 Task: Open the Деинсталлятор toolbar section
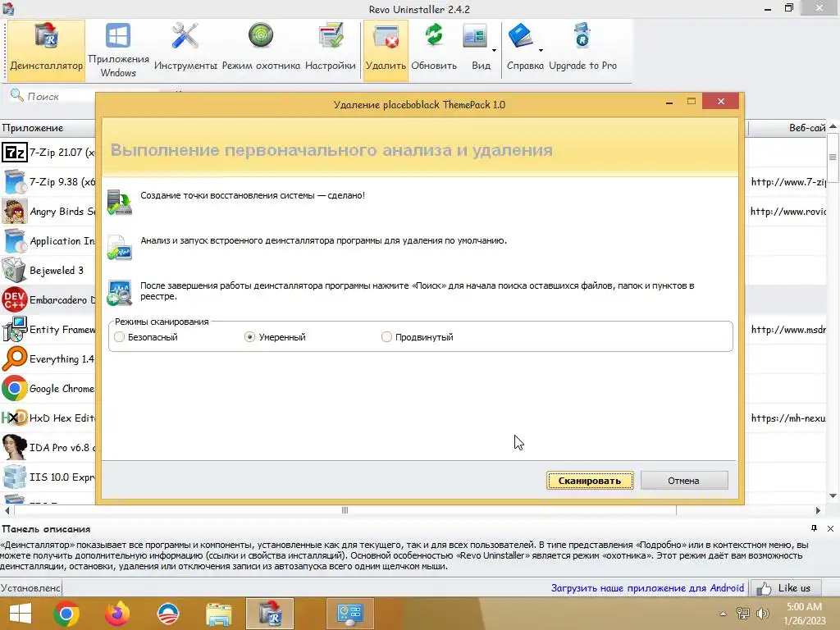coord(46,50)
